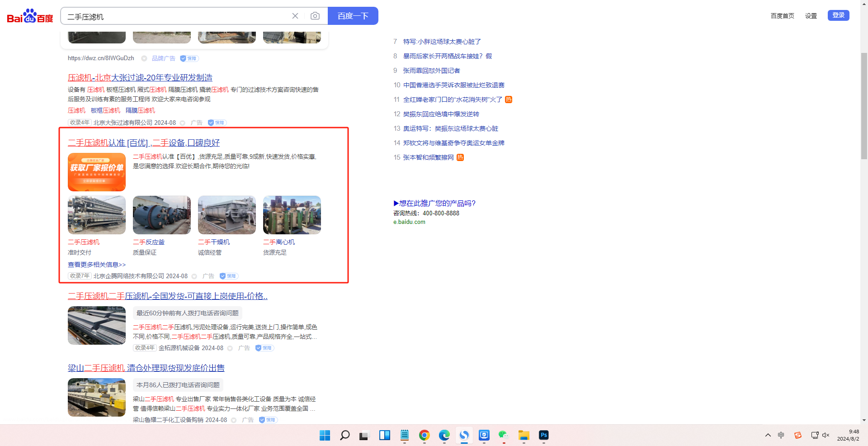Click the Baidu logo
The width and height of the screenshot is (868, 446).
(x=30, y=16)
